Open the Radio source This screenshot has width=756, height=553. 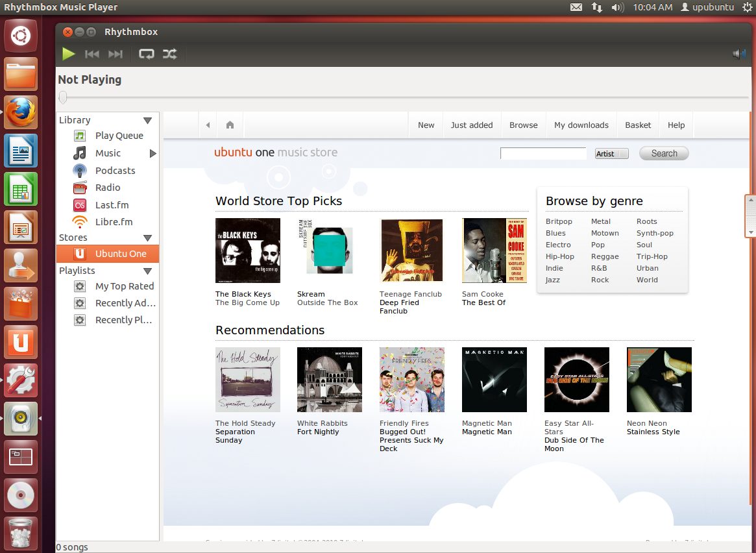[x=108, y=188]
